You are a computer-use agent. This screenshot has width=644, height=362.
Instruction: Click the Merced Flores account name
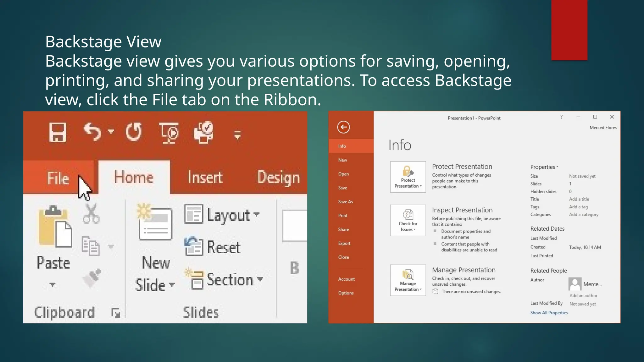coord(603,128)
